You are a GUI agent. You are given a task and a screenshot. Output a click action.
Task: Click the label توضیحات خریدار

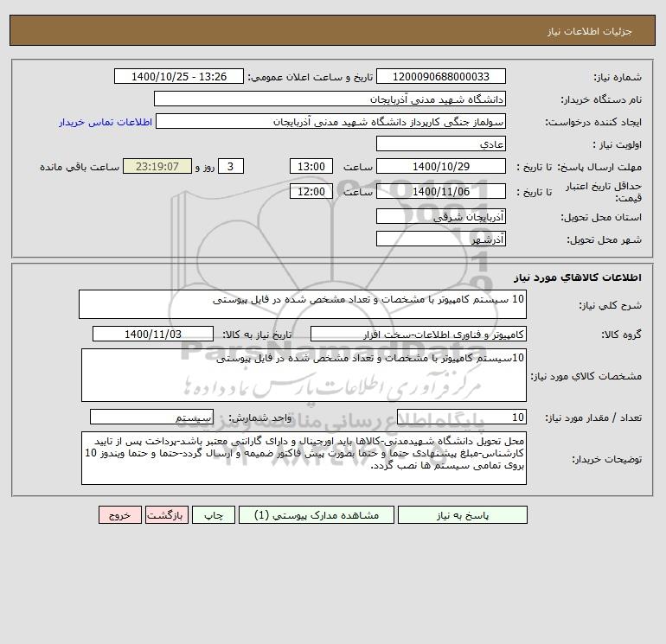607,459
